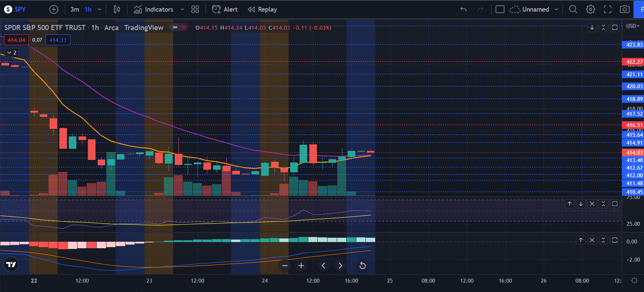
Task: Select the 415.64 price level label
Action: click(x=633, y=135)
